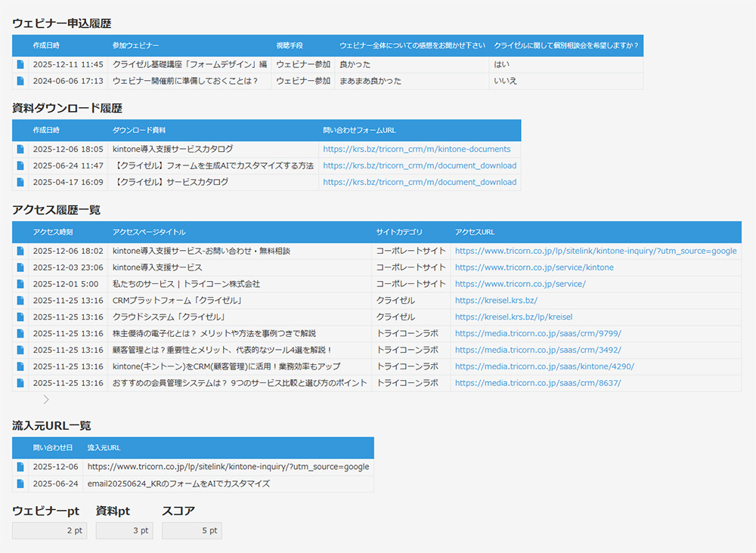Open detail icon for kintone導入支援サービスカタログ download
The image size is (756, 553).
point(20,149)
